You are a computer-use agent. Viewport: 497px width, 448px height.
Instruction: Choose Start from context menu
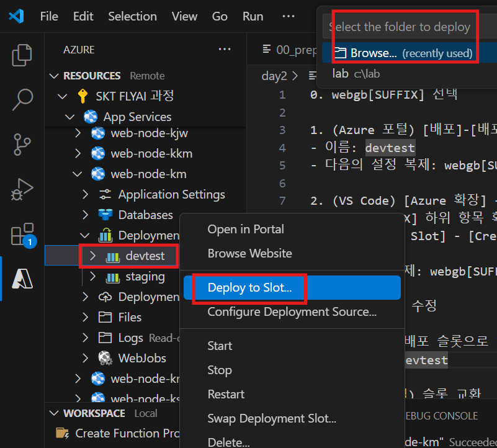click(292, 346)
